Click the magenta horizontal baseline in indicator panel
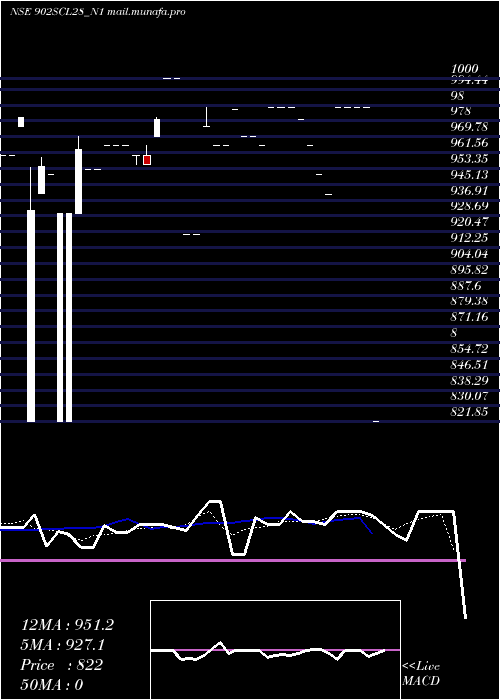The height and width of the screenshot is (700, 500). [x=233, y=560]
